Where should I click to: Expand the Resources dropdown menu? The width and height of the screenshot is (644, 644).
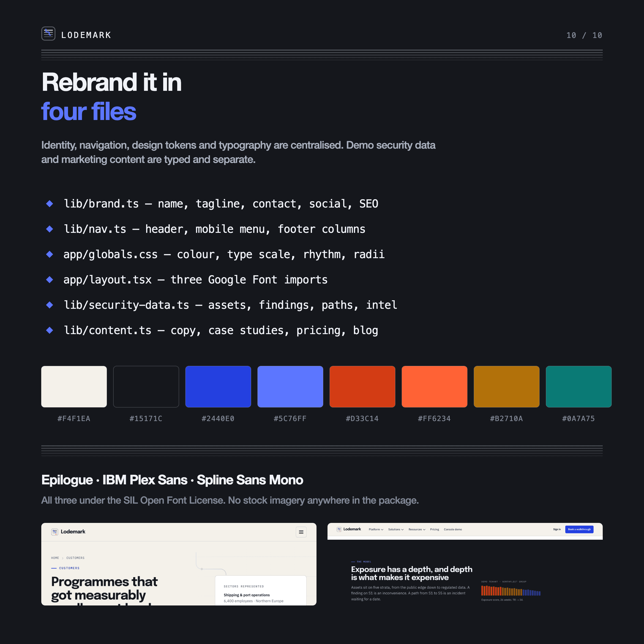[417, 529]
